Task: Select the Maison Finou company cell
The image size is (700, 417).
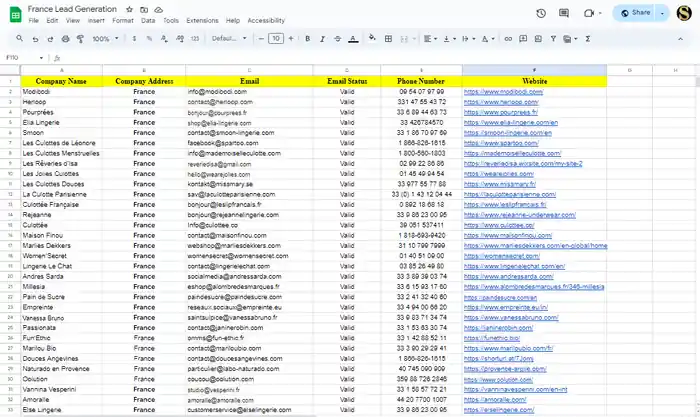Action: click(62, 235)
